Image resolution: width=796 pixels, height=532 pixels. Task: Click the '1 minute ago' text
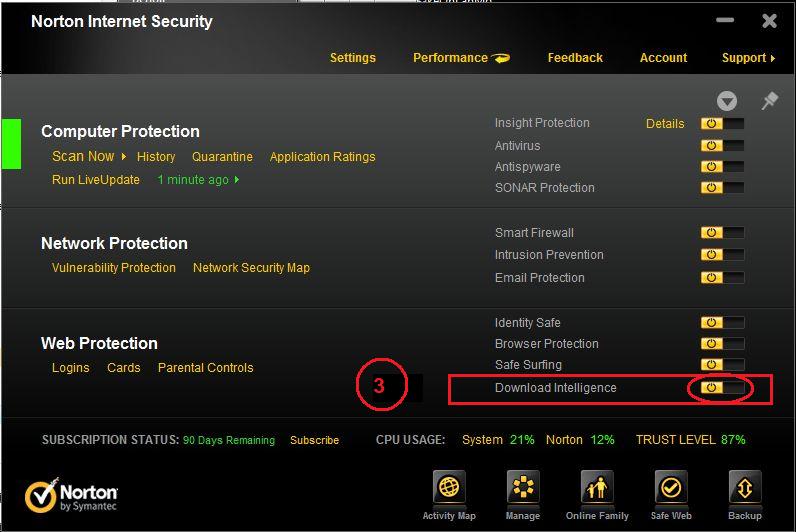click(x=193, y=180)
